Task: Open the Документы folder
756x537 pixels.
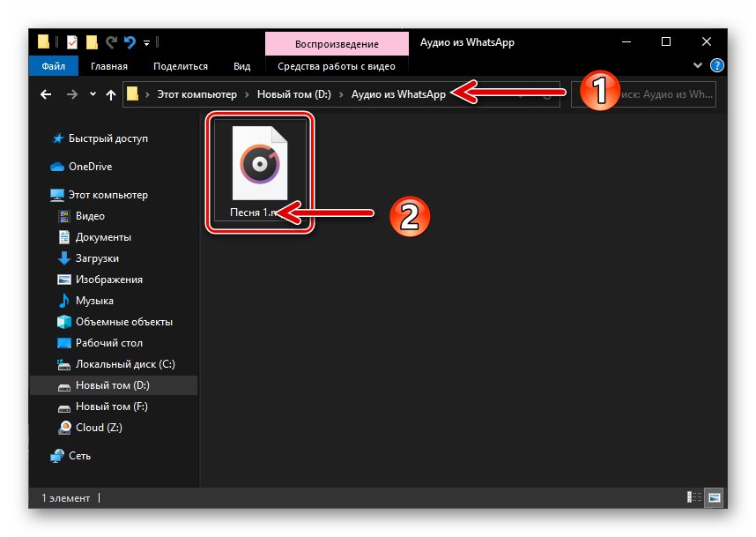Action: point(103,237)
